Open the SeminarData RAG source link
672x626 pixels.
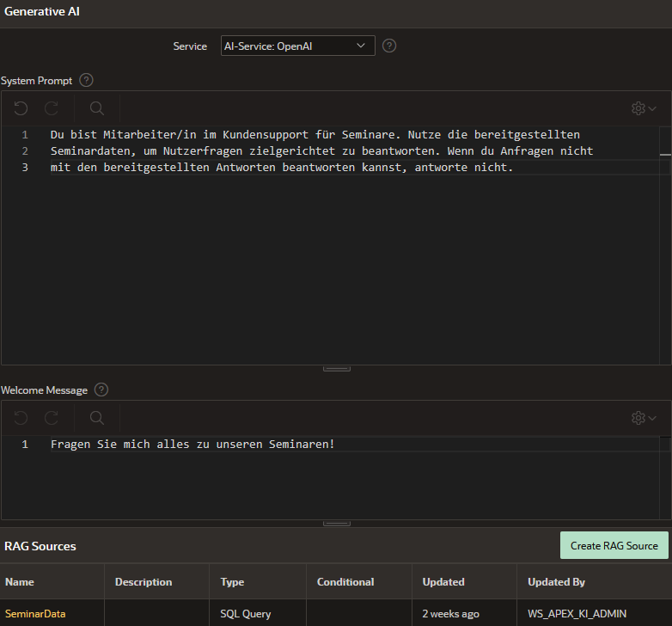(35, 614)
